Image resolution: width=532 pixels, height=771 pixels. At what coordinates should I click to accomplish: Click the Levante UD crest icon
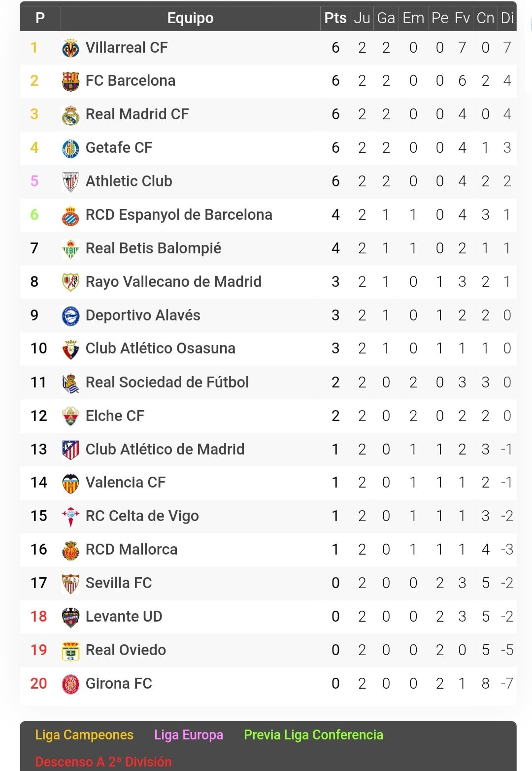pyautogui.click(x=70, y=617)
